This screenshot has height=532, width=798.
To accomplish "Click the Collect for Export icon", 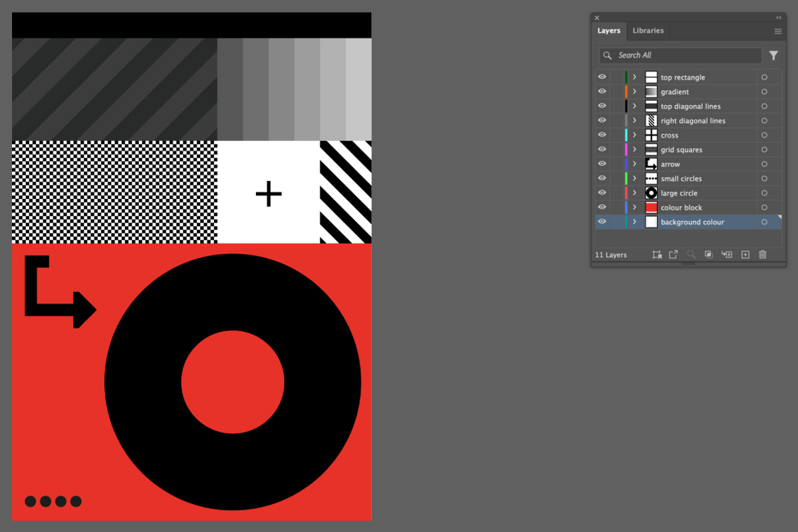I will point(657,255).
